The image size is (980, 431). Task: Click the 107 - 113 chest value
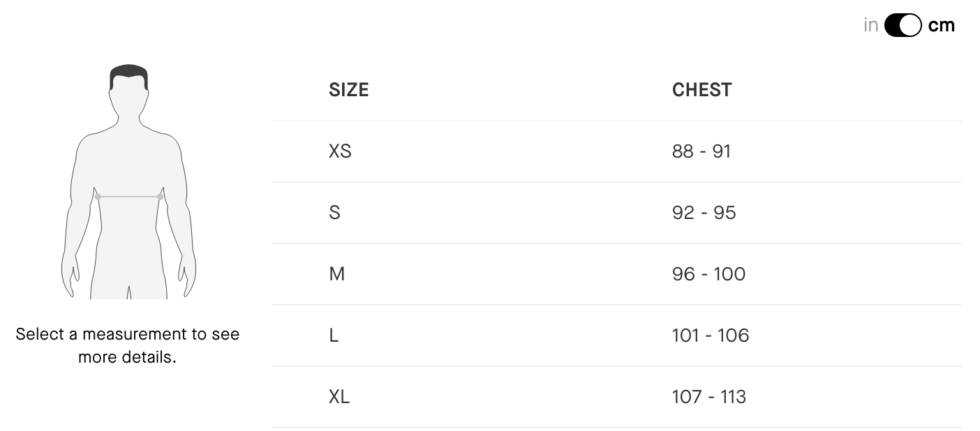(709, 397)
